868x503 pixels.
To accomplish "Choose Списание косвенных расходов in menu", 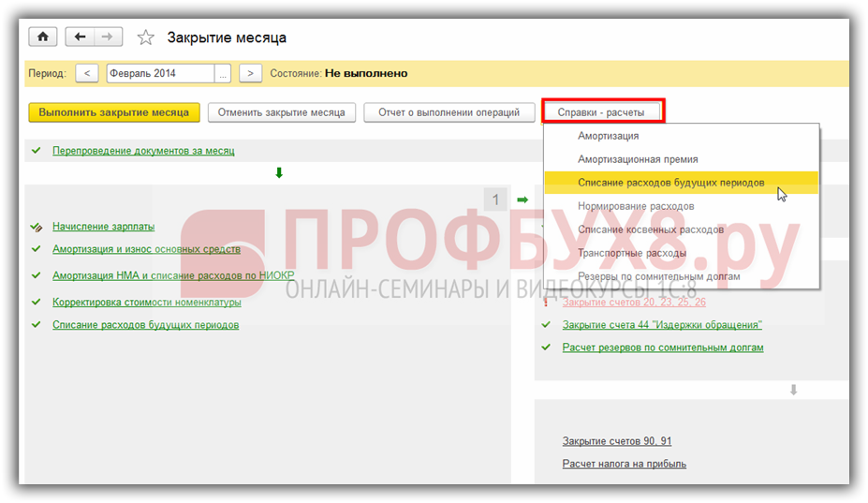I will pyautogui.click(x=650, y=229).
